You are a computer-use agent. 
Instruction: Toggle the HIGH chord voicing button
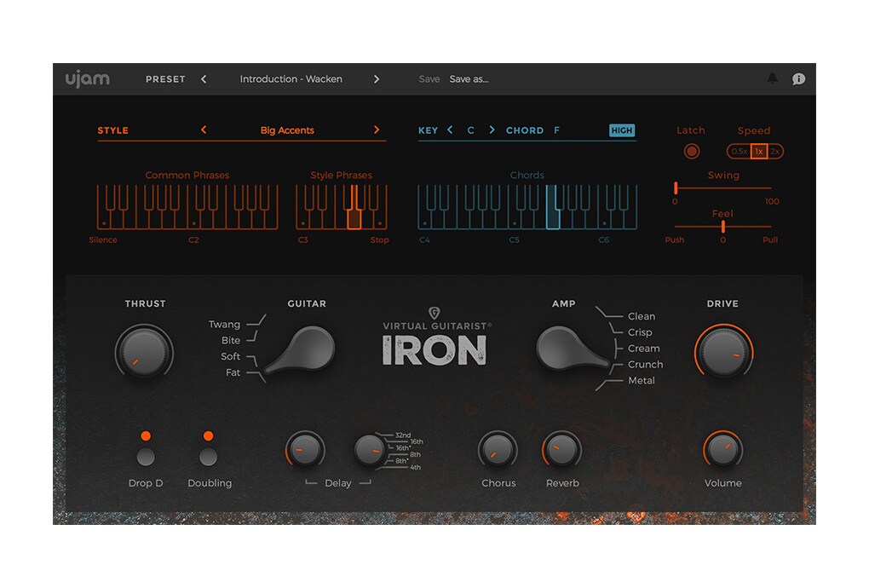click(x=622, y=130)
